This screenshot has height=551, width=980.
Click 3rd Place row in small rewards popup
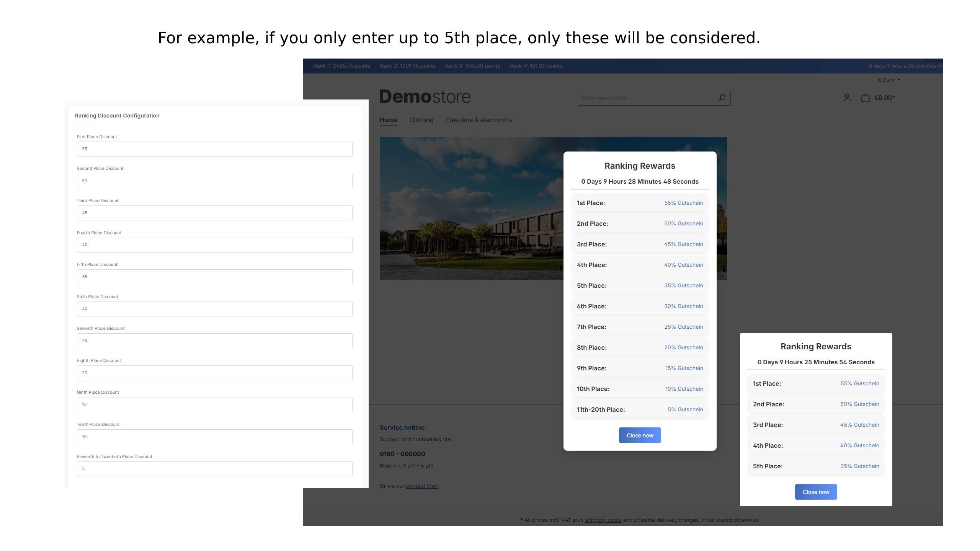(x=816, y=425)
